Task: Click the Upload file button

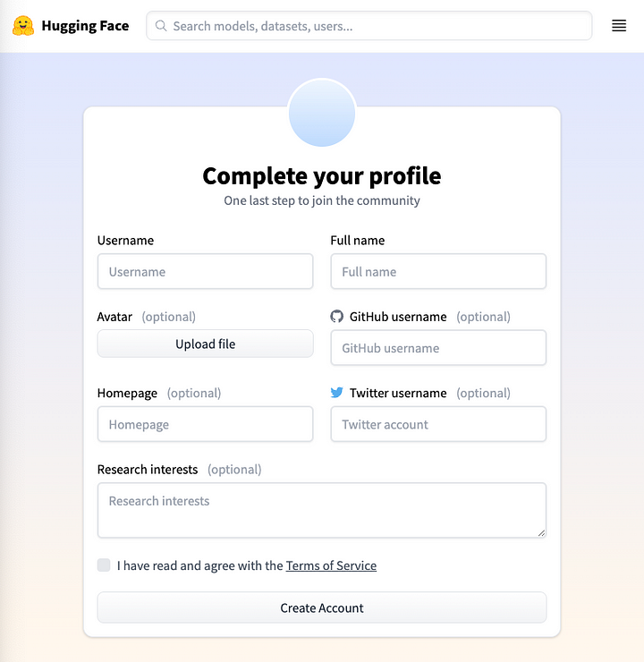Action: (206, 344)
